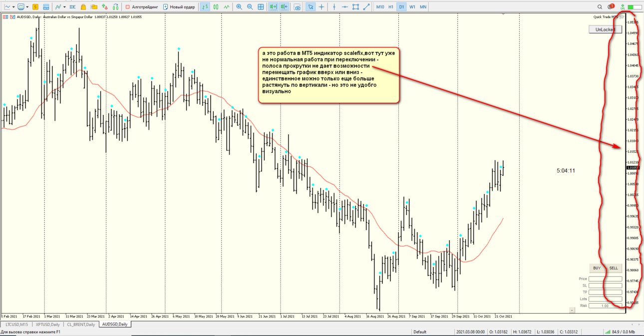Zoom out on the chart
The image size is (644, 336).
[x=250, y=7]
